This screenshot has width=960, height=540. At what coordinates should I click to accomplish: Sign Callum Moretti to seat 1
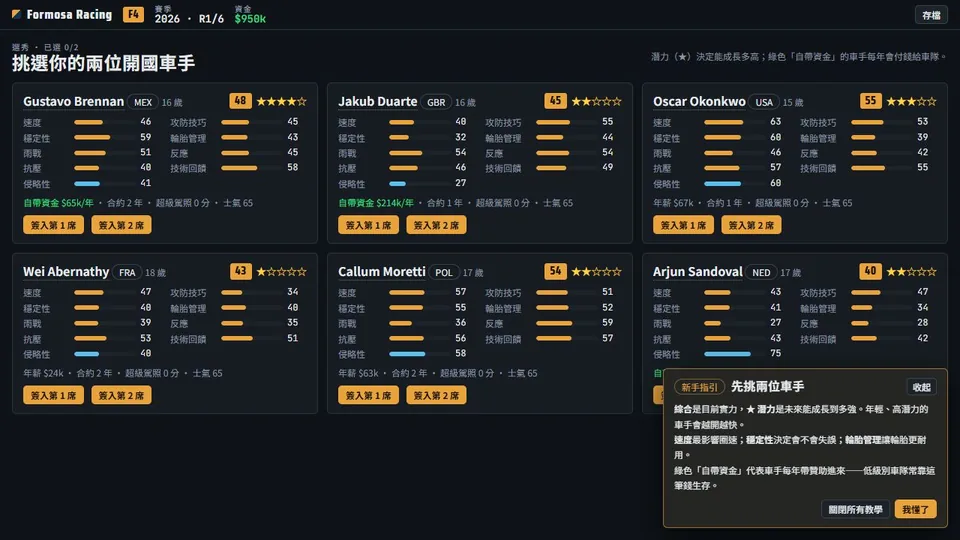pos(368,395)
